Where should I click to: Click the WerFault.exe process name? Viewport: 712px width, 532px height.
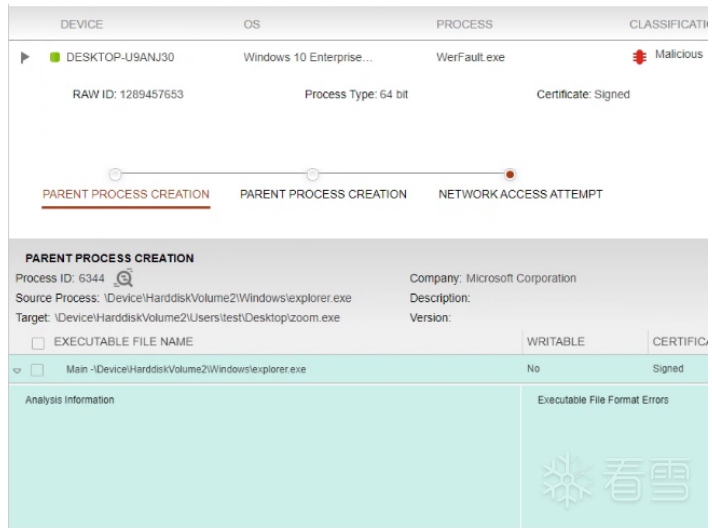tap(470, 57)
